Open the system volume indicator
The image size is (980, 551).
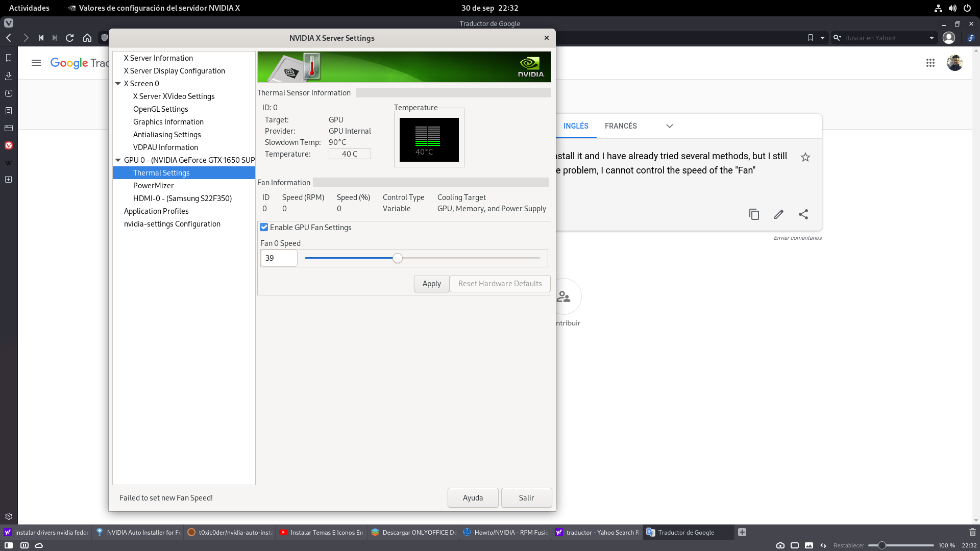pos(952,8)
